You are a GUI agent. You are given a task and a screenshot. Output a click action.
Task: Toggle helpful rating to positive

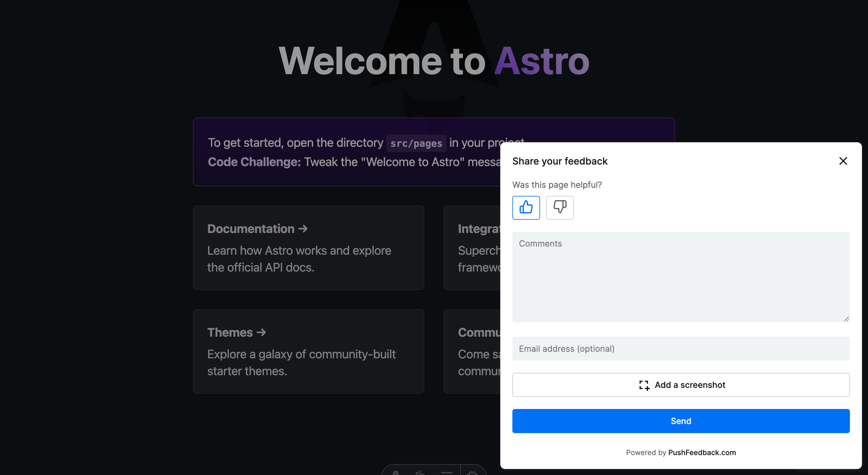coord(526,207)
